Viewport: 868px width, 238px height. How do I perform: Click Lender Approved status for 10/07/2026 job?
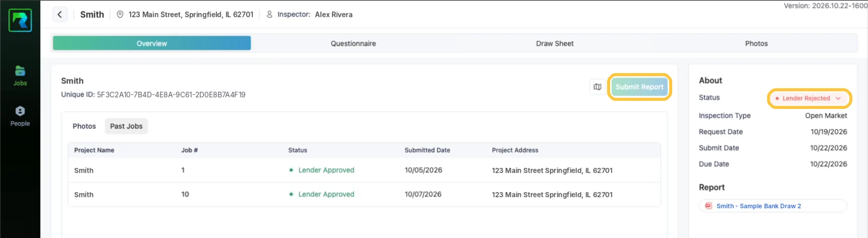pos(321,194)
